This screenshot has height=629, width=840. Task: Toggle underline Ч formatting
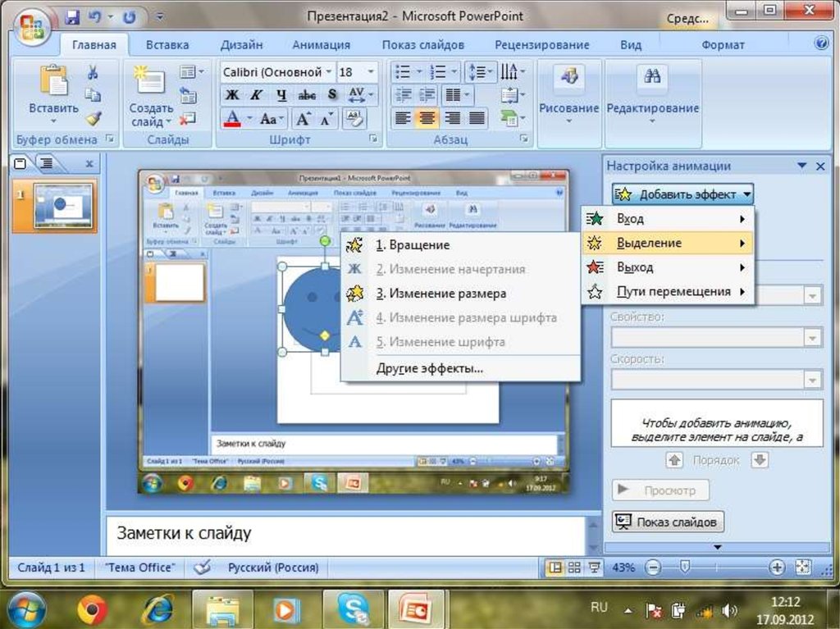[x=281, y=95]
